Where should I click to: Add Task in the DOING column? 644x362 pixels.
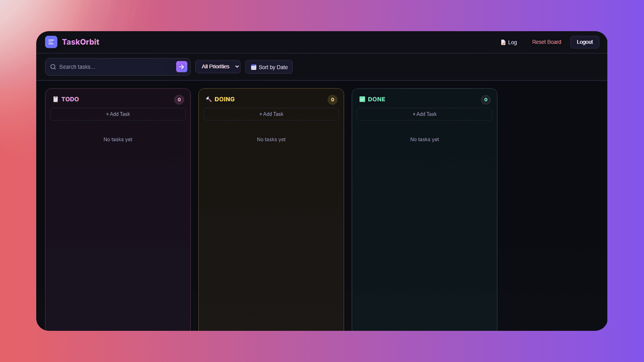[x=271, y=114]
